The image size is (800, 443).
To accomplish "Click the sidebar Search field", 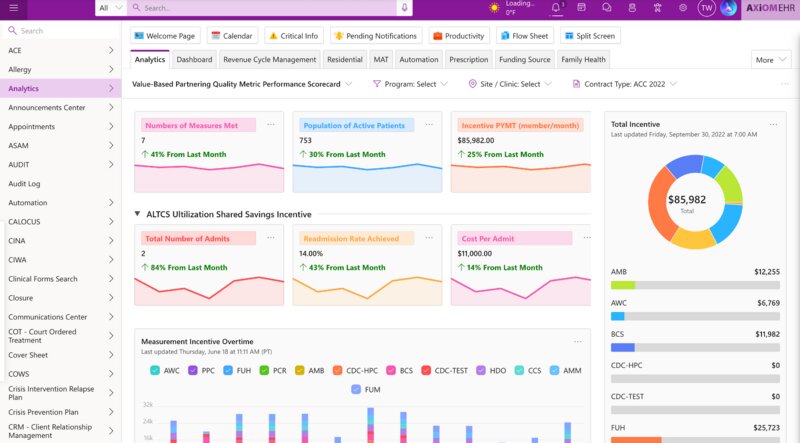I will point(61,31).
